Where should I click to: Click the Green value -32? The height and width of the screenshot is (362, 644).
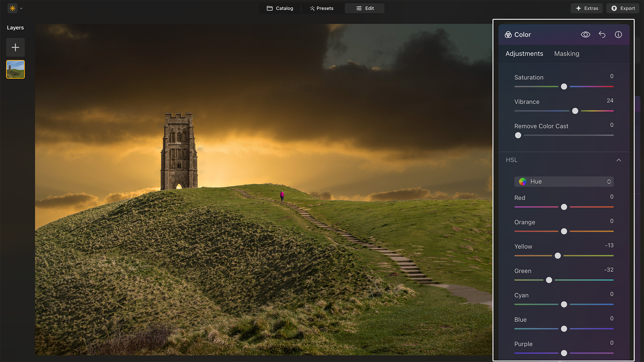(x=609, y=270)
